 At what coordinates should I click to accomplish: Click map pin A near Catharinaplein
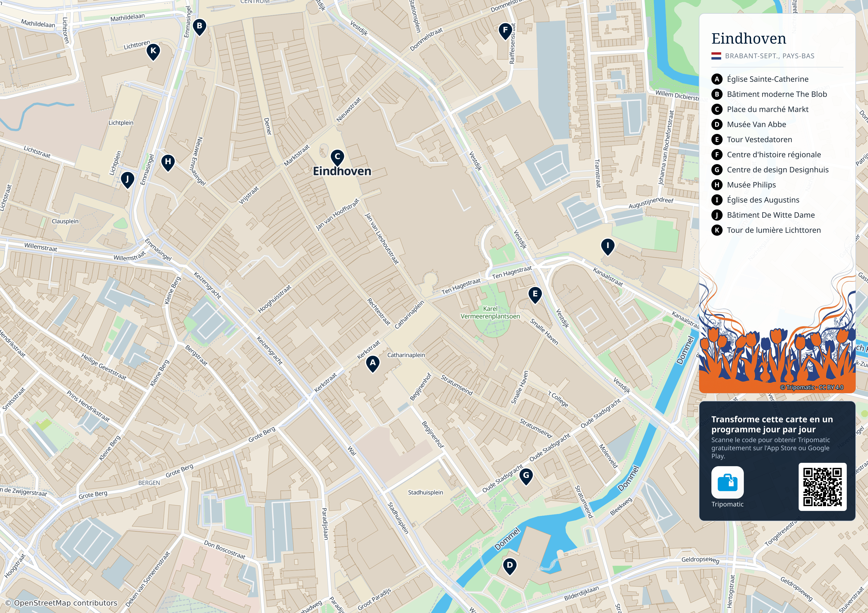pos(373,364)
